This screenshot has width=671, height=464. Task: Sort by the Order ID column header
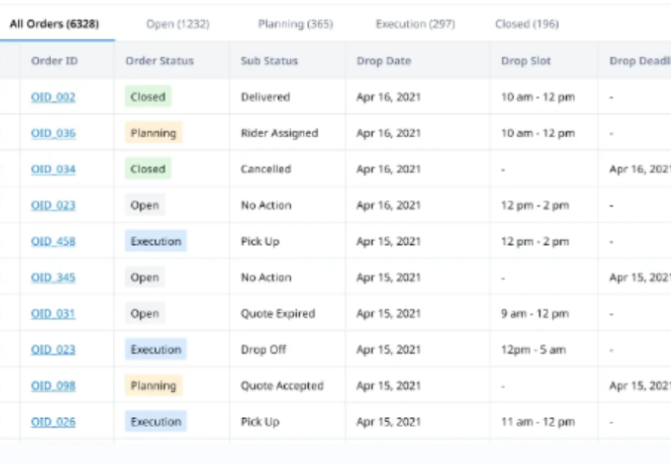point(55,61)
